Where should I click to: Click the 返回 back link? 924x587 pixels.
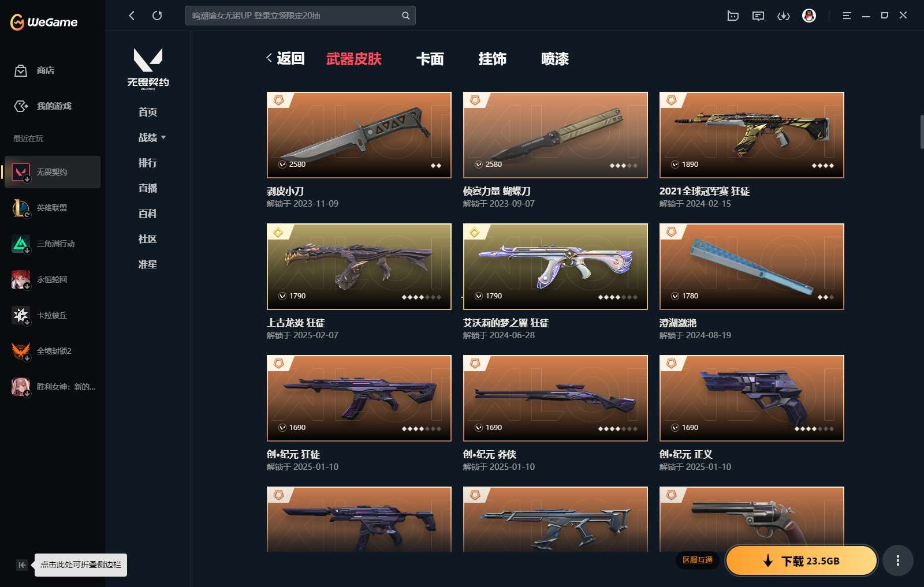[x=285, y=58]
